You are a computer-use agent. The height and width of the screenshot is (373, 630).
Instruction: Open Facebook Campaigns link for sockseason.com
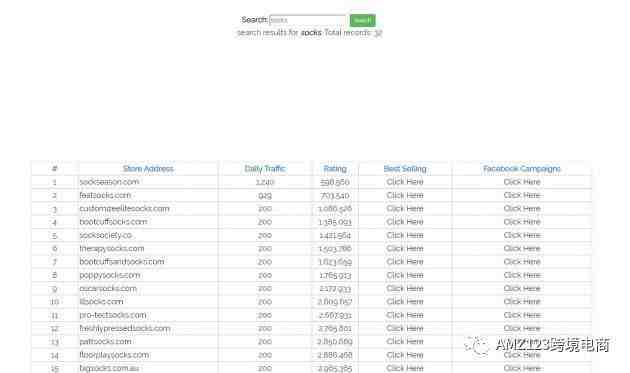pyautogui.click(x=522, y=182)
